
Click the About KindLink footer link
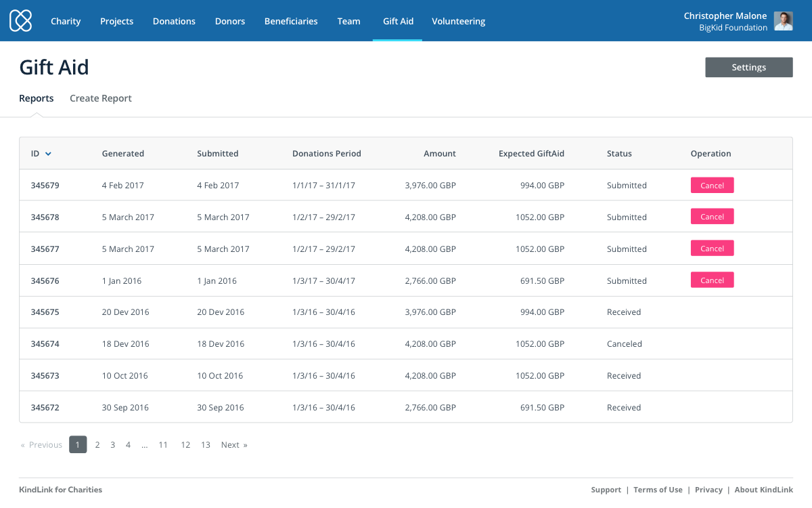click(763, 490)
